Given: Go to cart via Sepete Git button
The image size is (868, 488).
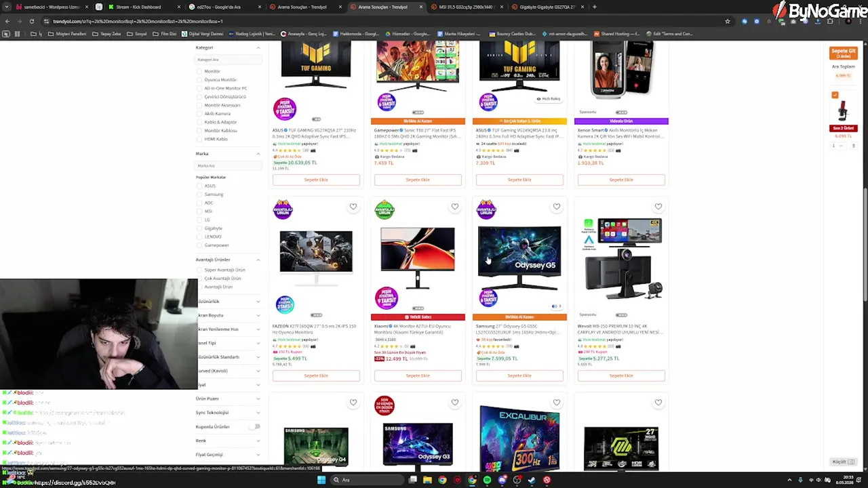Looking at the screenshot, I should [844, 53].
